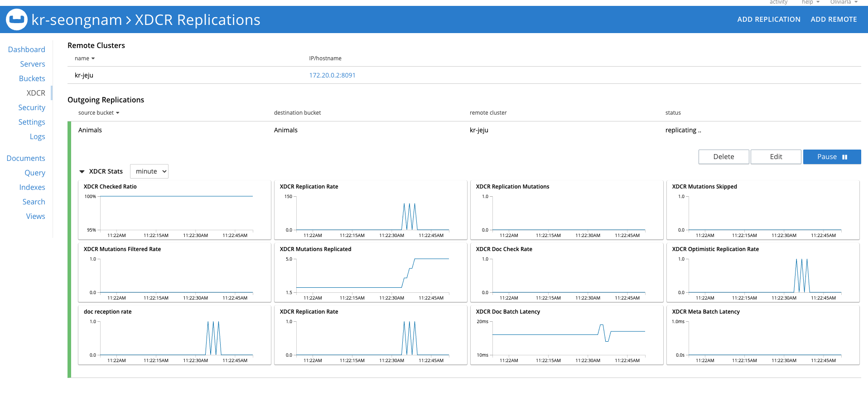The height and width of the screenshot is (397, 868).
Task: Navigate to Buckets page
Action: 32,78
